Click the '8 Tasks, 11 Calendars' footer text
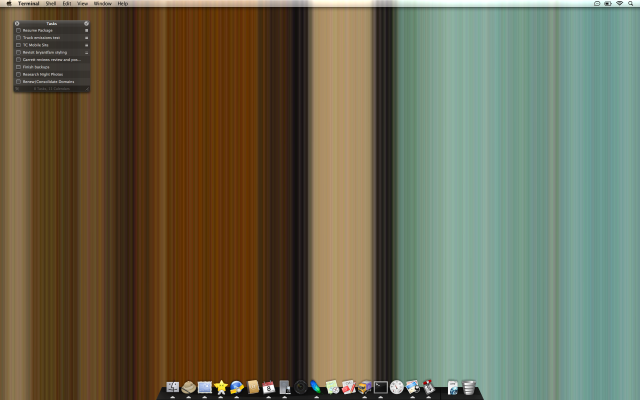Screen dimensions: 640x400 click(51, 89)
